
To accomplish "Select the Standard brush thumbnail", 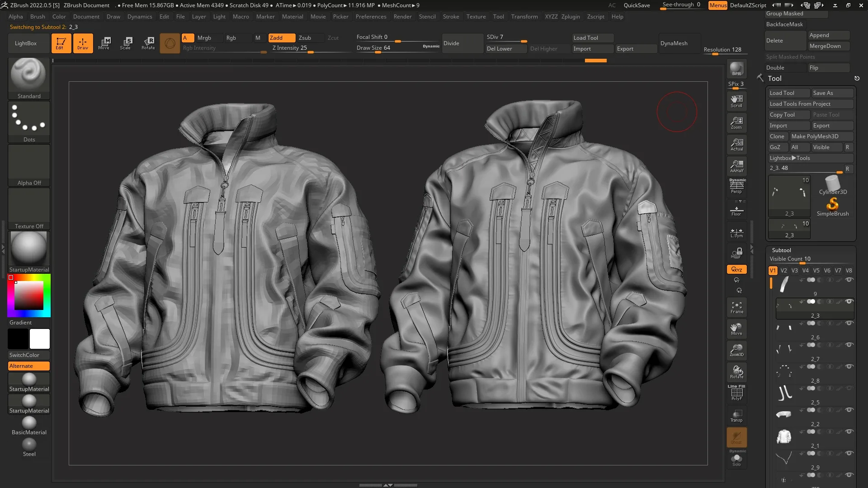I will coord(28,75).
